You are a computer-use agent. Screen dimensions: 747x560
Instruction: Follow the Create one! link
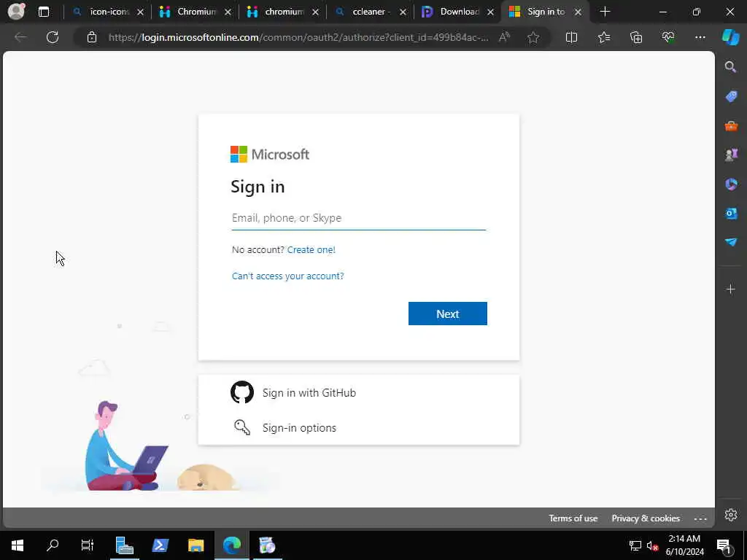tap(311, 249)
